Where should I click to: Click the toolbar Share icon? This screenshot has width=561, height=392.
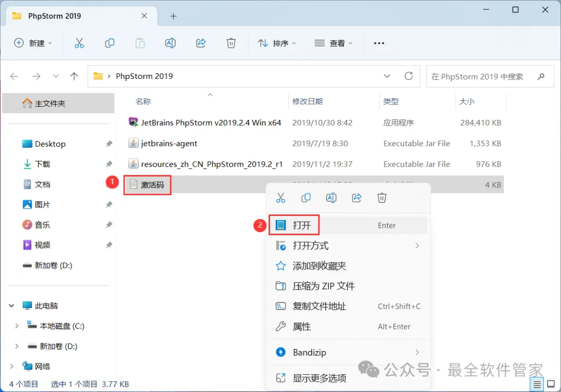(201, 43)
